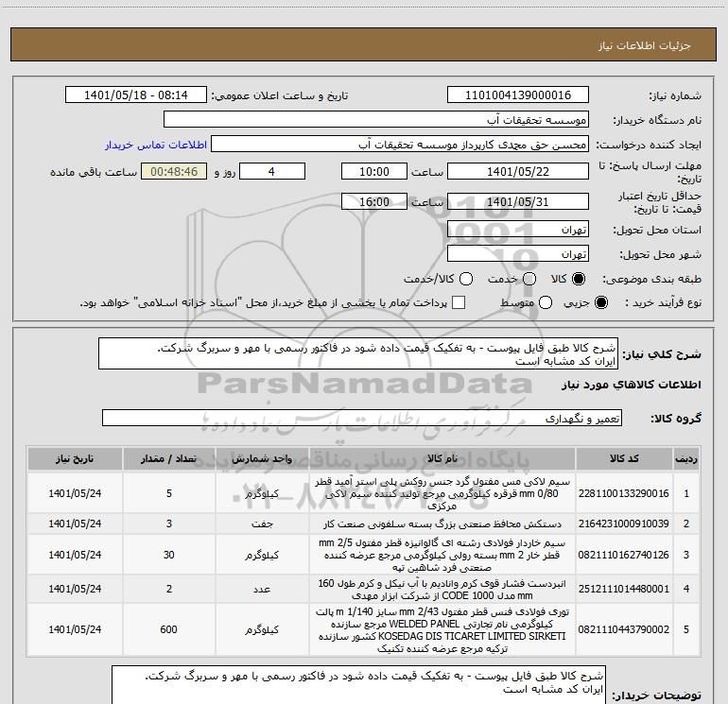Toggle the اسناد خزانه اسلامی payment checkbox

tap(459, 302)
